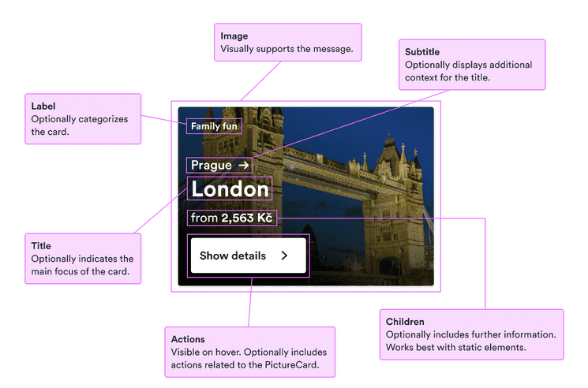Click the 'Children' annotation heading
This screenshot has width=588, height=388.
point(405,322)
